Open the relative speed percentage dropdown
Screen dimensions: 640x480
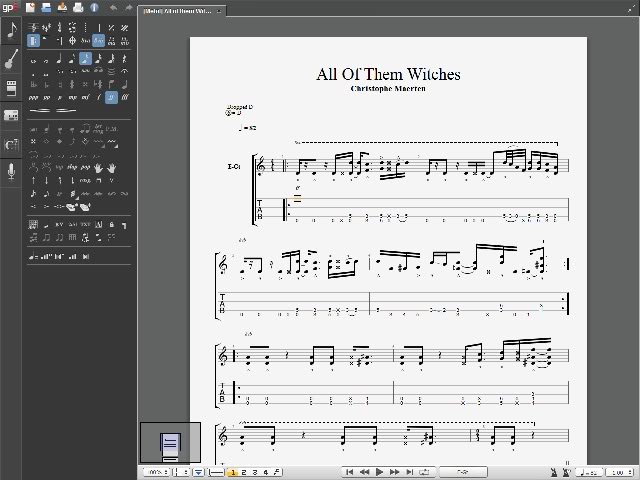tap(622, 473)
